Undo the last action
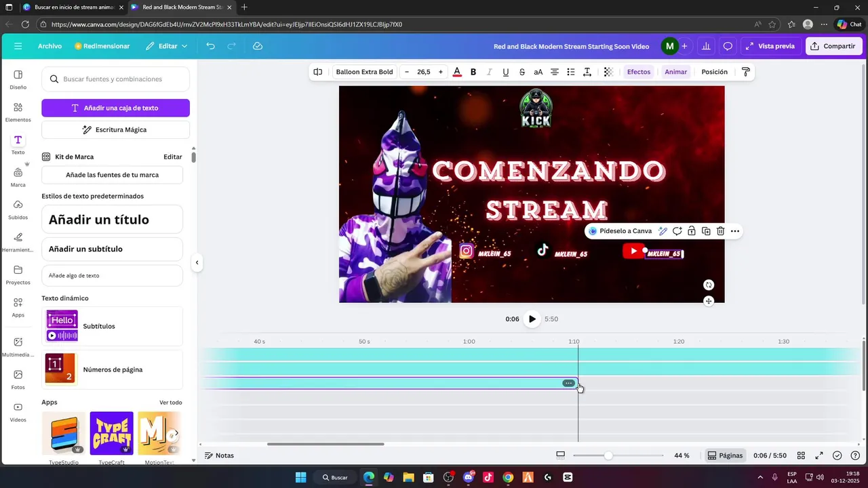Viewport: 868px width, 488px height. coord(211,46)
